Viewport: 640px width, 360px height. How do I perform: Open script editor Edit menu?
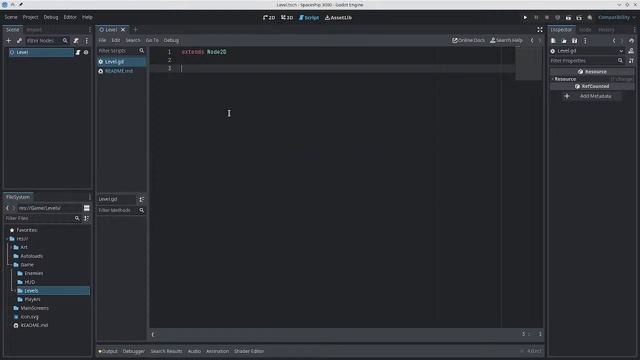[116, 40]
